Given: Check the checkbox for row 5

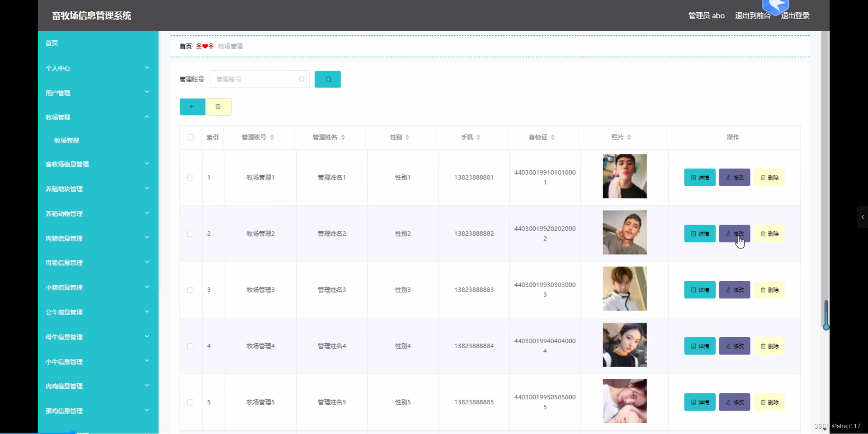Looking at the screenshot, I should coord(190,402).
